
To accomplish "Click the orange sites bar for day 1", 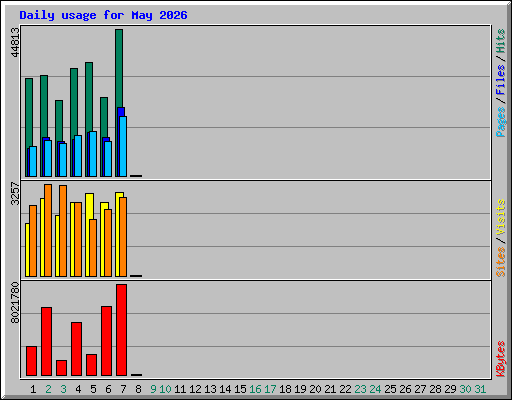I will 33,241.
